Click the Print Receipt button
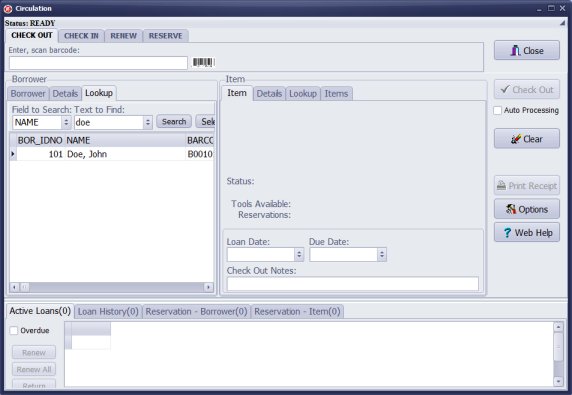The width and height of the screenshot is (572, 395). [x=527, y=186]
